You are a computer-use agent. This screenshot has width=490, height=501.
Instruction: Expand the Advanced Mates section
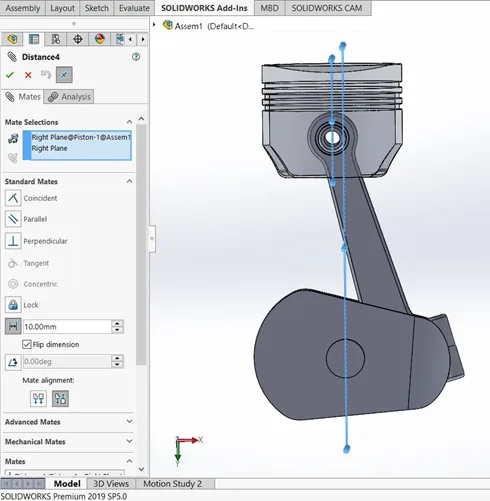(129, 422)
